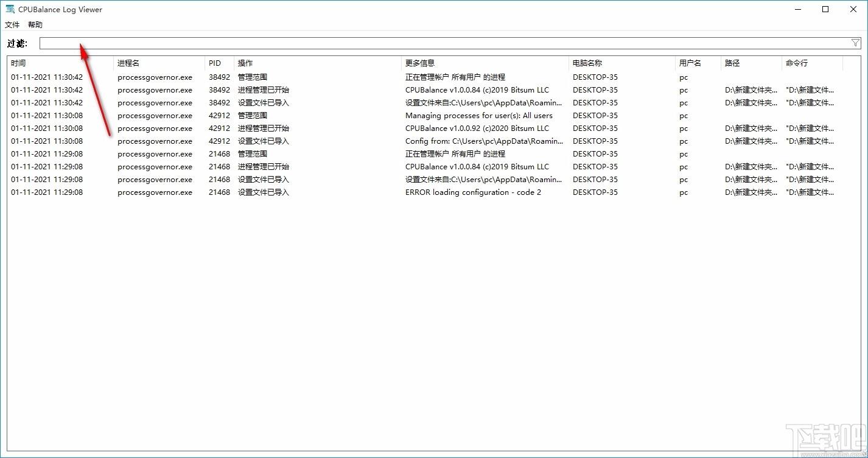Click 设置文件已导入 in the ERROR loading configuration row
Image resolution: width=868 pixels, height=458 pixels.
[x=264, y=192]
